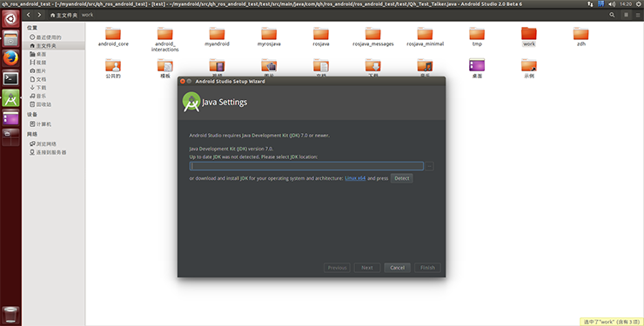Open the workspace switcher in launcher
644x326 pixels.
tap(10, 137)
